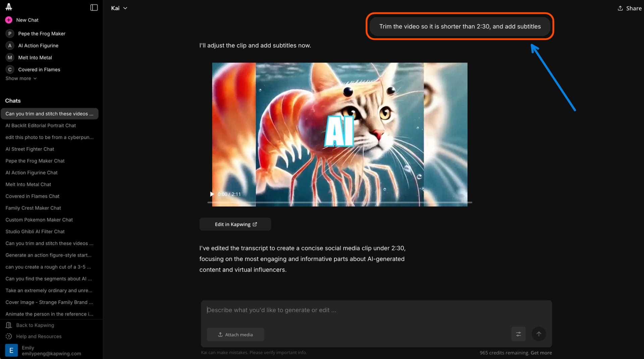Select highlighted 'Can you trim and stitch' chat

(50, 114)
